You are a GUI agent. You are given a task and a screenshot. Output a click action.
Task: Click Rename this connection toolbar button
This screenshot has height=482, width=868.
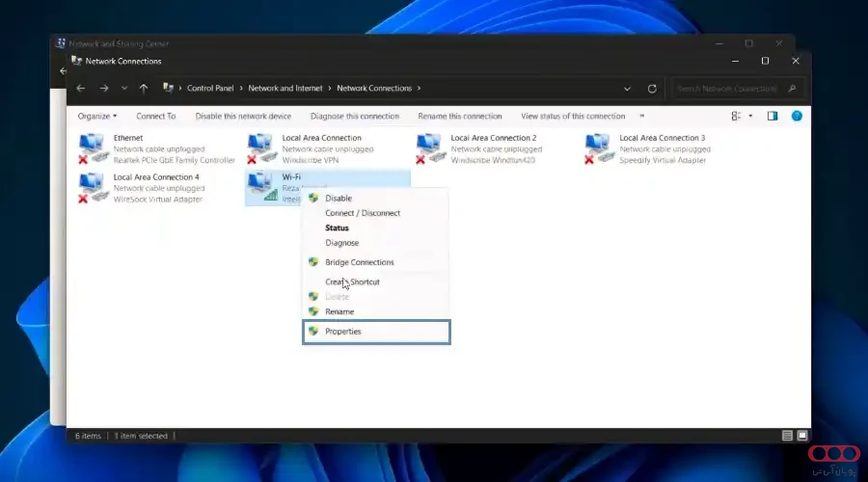click(460, 116)
